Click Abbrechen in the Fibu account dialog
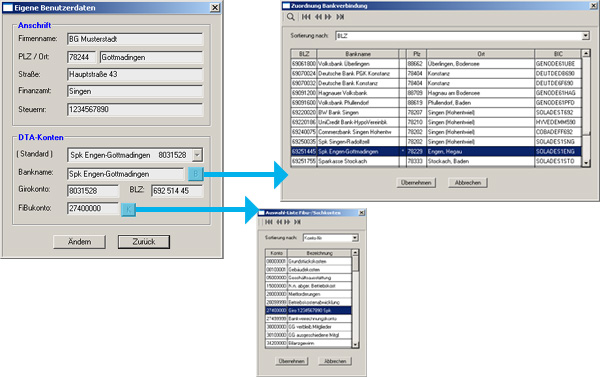Image resolution: width=600 pixels, height=377 pixels. 335,361
